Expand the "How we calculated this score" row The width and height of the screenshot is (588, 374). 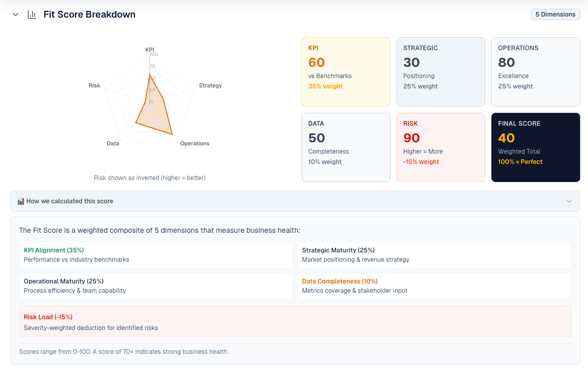295,201
